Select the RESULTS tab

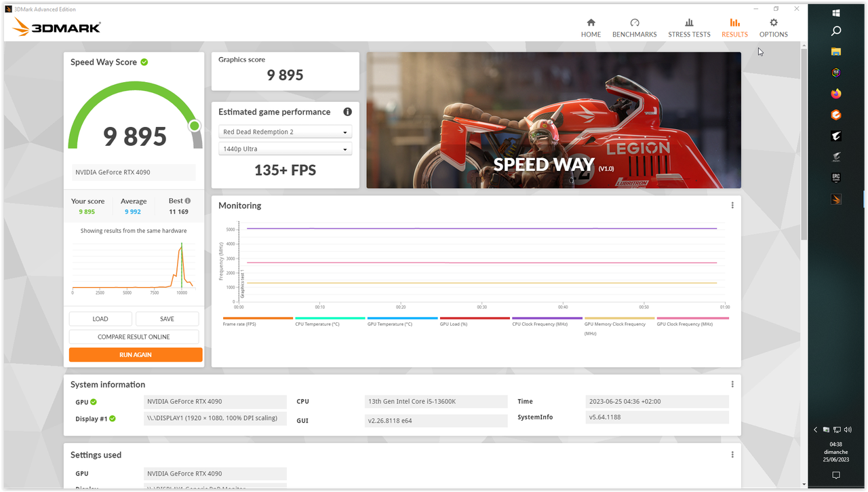point(734,28)
